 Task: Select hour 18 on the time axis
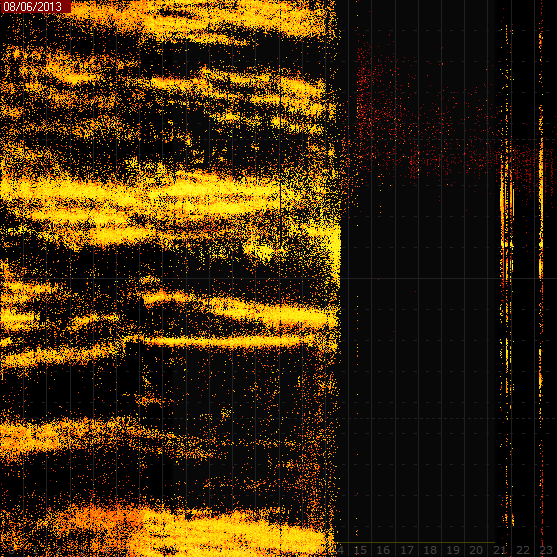(x=430, y=550)
